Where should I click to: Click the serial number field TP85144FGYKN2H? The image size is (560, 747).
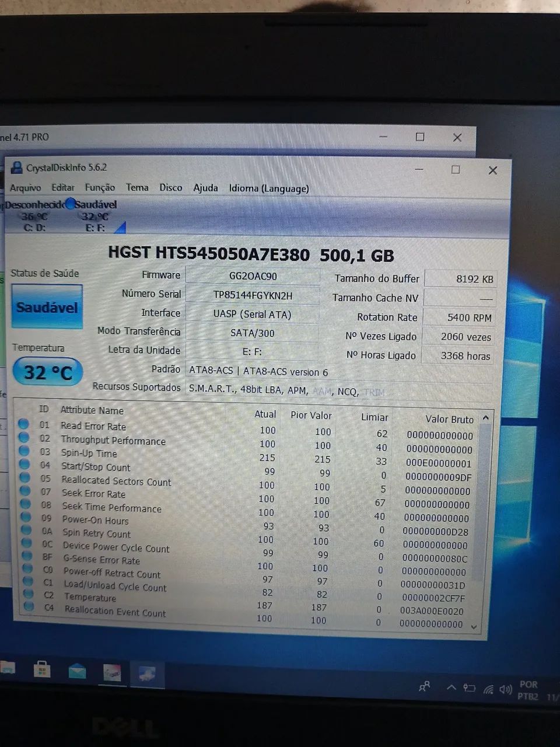[253, 295]
